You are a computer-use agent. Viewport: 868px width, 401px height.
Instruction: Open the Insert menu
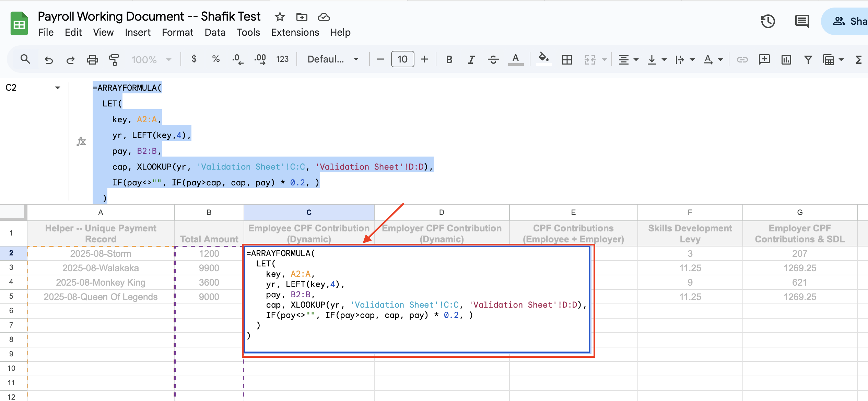click(x=138, y=32)
